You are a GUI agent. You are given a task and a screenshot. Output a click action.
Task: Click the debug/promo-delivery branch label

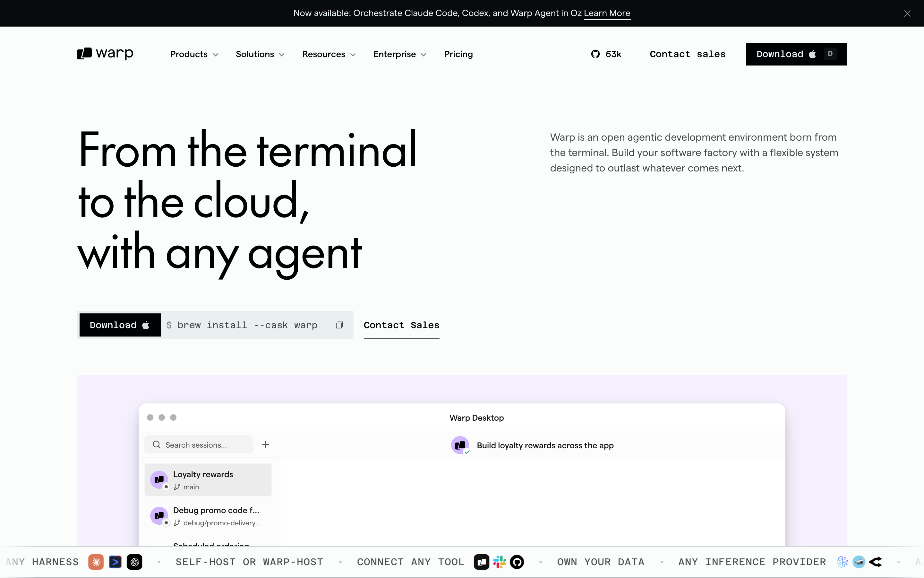click(222, 523)
